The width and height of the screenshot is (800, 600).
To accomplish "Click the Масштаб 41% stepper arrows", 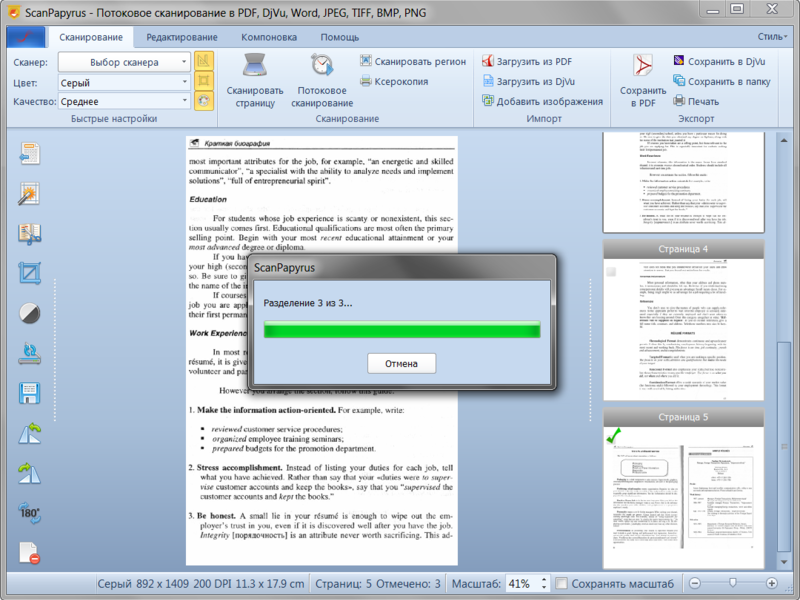I will [544, 583].
